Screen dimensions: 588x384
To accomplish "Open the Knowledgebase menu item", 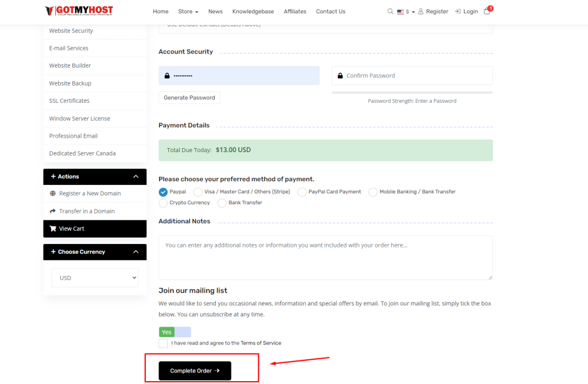I will 253,11.
